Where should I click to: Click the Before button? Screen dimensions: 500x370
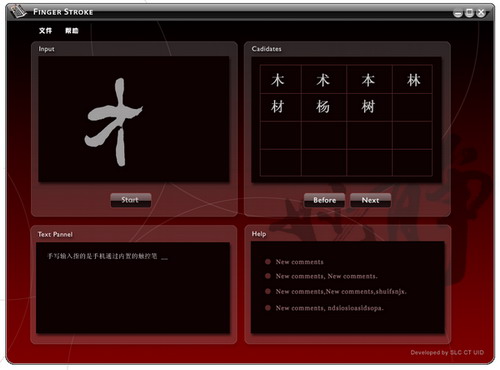324,200
